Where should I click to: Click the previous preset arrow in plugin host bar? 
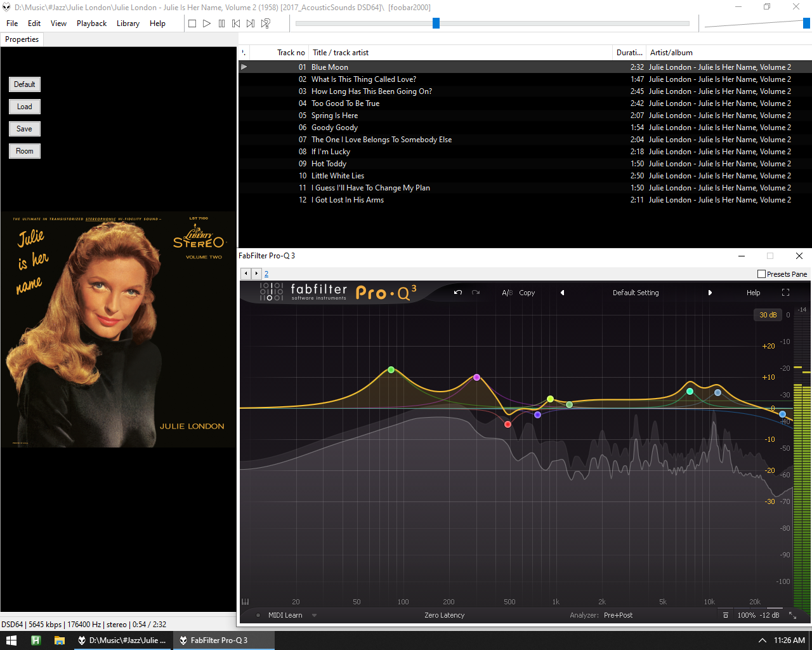[x=246, y=274]
